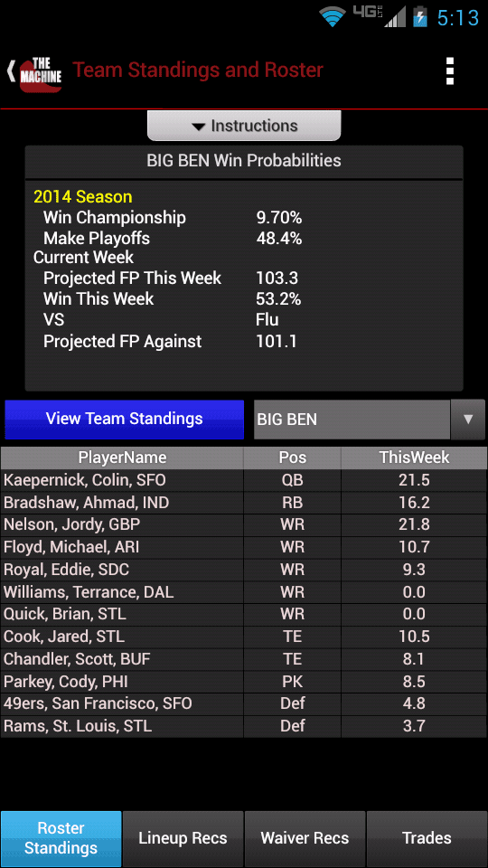Tap the battery status icon

click(x=420, y=17)
